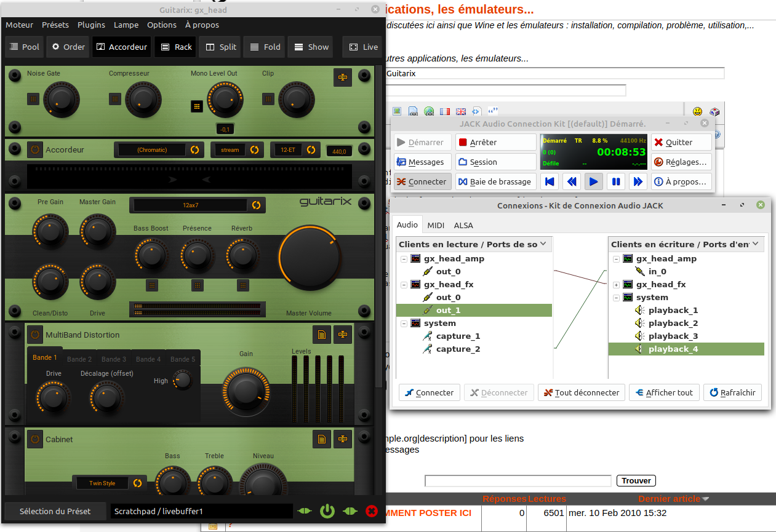Click the Baie de brassage button
Viewport: 776px width, 532px height.
[496, 181]
